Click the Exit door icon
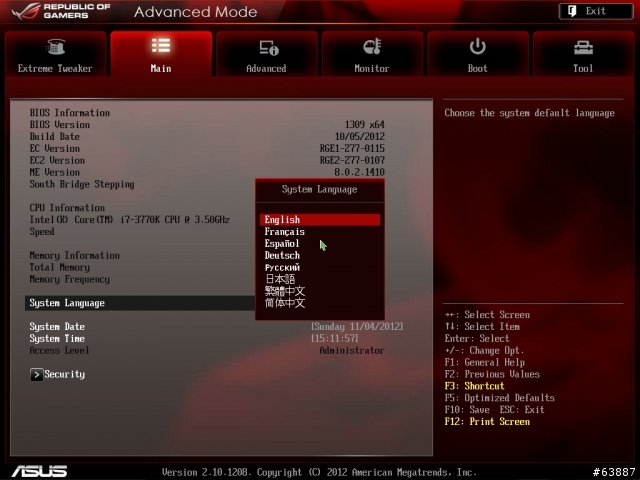 [x=572, y=11]
